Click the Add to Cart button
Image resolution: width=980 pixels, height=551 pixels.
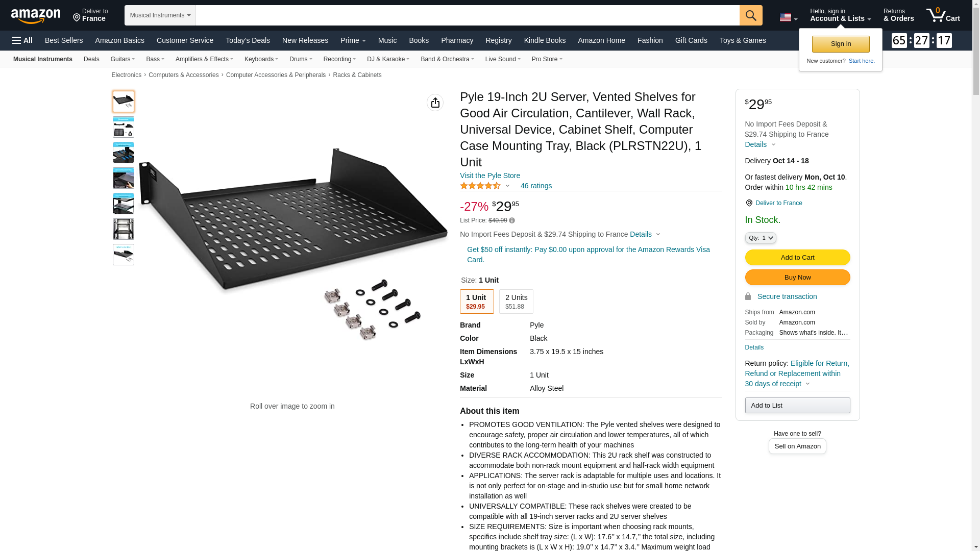point(797,258)
